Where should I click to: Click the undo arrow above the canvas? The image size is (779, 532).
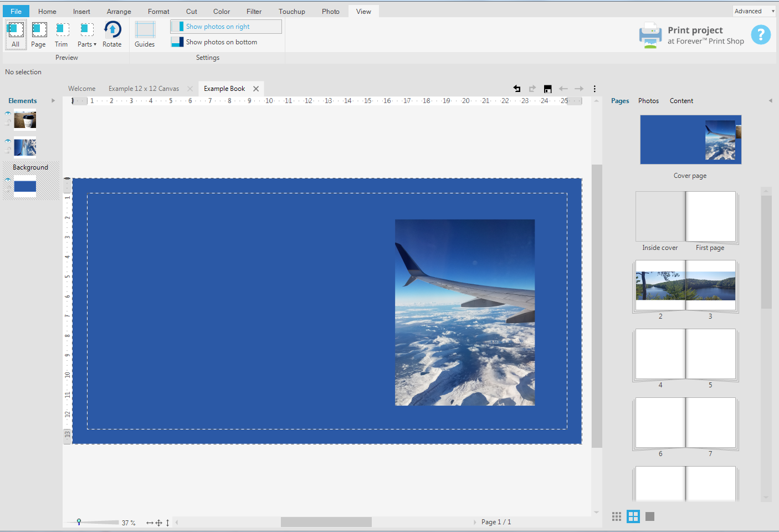[x=517, y=89]
